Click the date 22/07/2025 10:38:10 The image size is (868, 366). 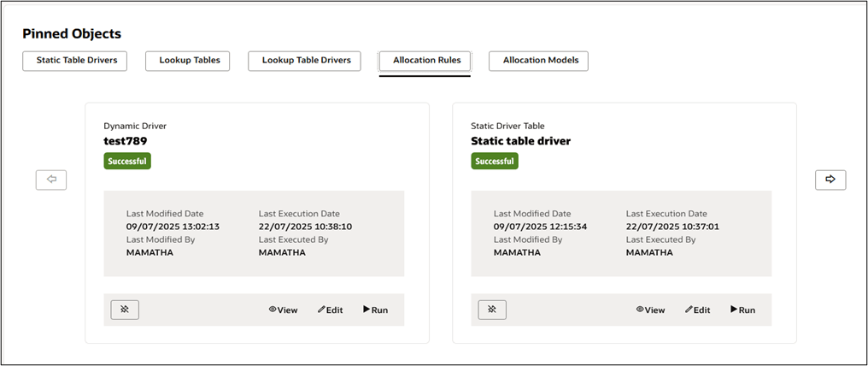click(306, 227)
